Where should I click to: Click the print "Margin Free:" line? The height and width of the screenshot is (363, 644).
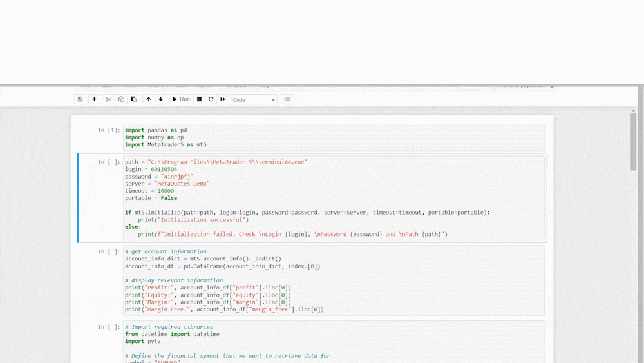coord(224,309)
